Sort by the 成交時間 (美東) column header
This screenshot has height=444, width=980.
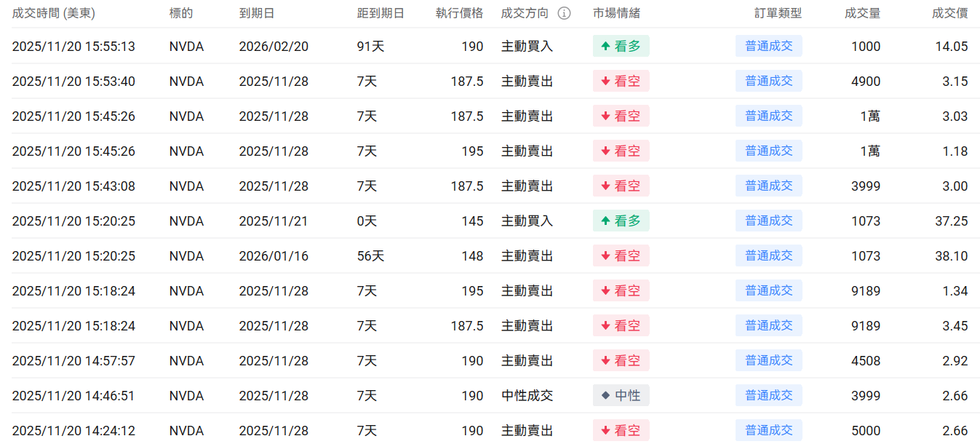[53, 14]
